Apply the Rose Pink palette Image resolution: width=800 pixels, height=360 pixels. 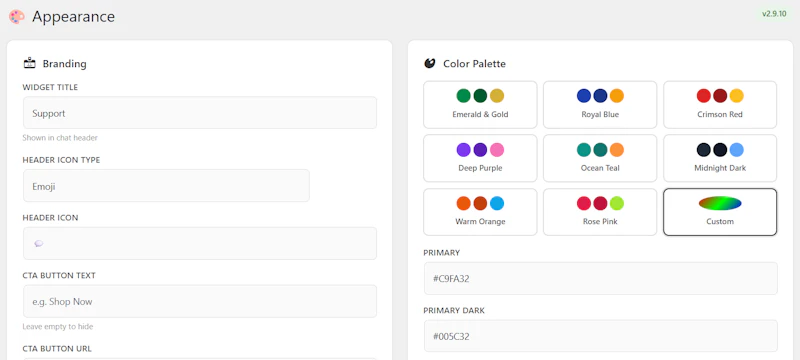[600, 212]
